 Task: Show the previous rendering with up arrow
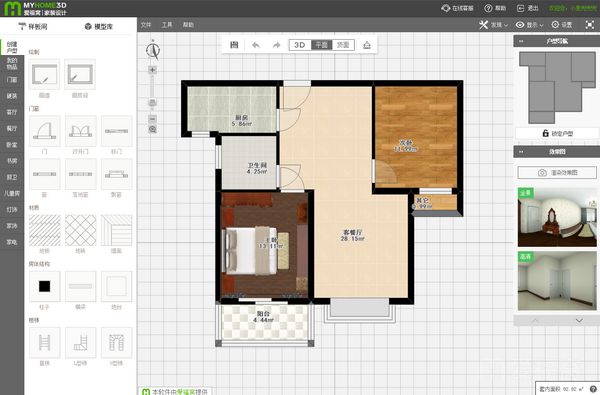(535, 320)
